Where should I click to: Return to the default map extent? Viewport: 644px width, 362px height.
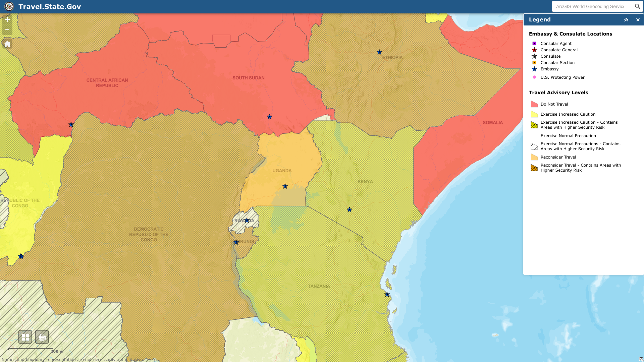7,44
